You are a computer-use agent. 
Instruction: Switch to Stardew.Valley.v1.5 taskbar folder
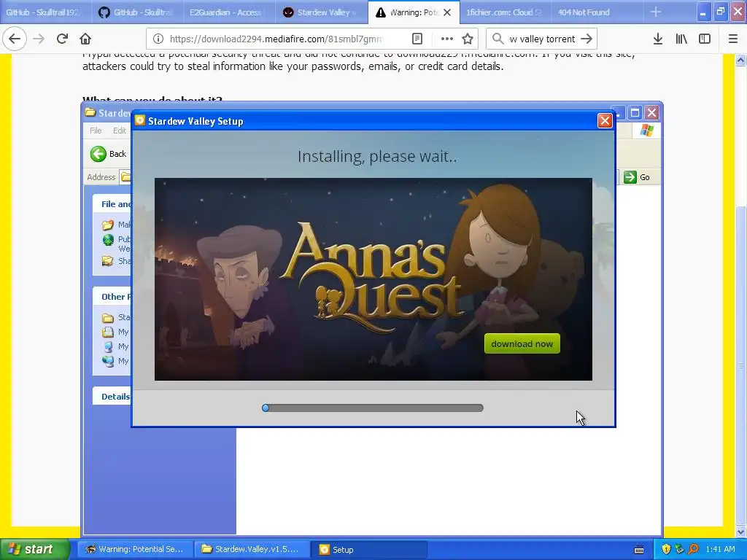(252, 550)
